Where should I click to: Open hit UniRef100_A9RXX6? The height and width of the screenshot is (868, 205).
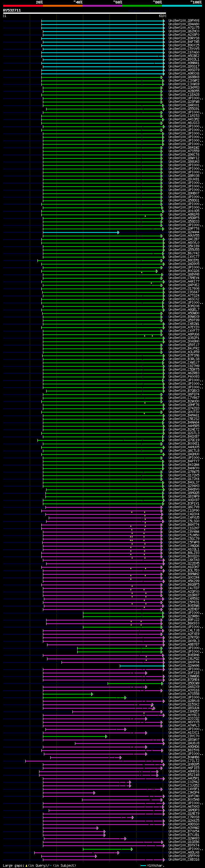(x=184, y=74)
